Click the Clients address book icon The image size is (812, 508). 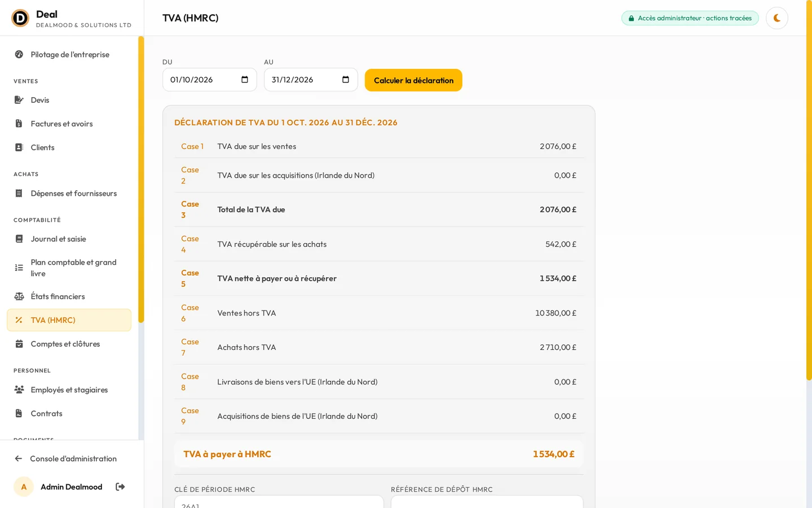[19, 147]
